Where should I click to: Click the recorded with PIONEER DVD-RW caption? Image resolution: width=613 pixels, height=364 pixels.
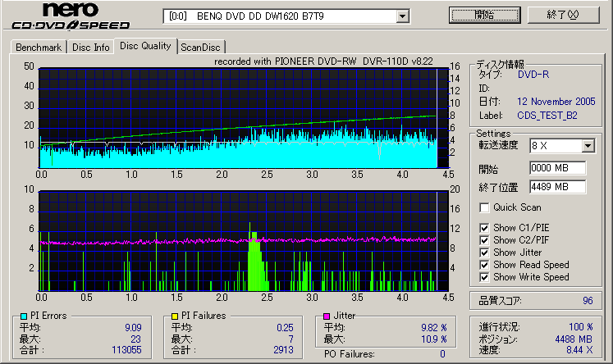pos(323,61)
